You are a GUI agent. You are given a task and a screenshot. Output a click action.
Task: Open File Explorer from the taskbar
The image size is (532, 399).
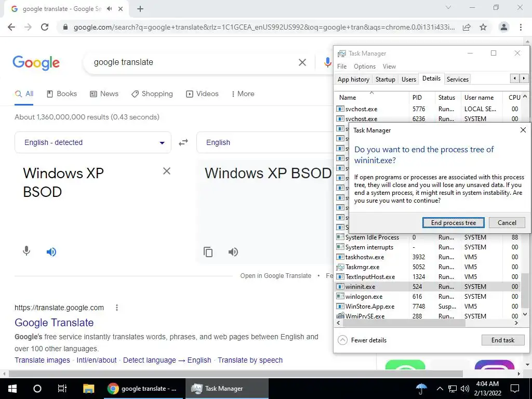click(x=88, y=389)
